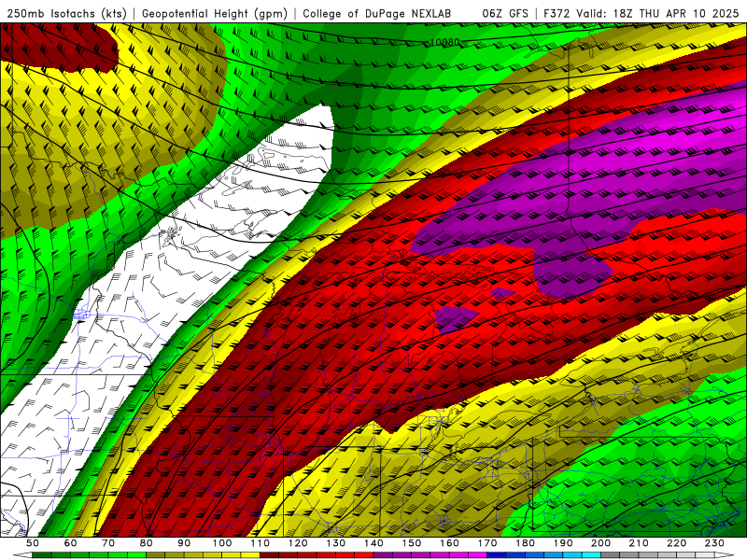
Task: Click the dark gray swatch starting at 200
Action: (611, 554)
